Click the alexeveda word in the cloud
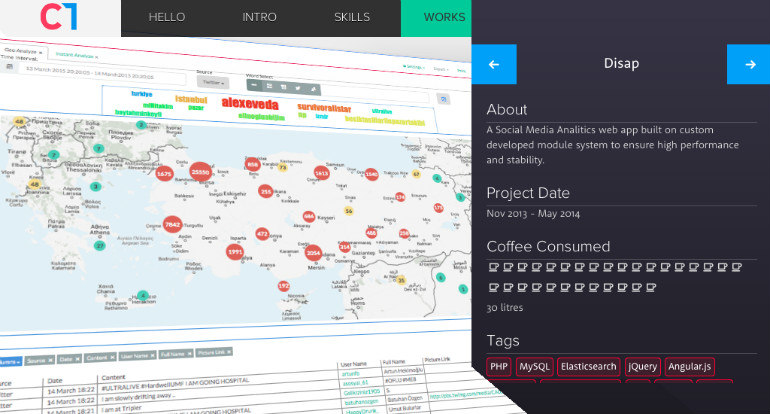 [x=250, y=104]
